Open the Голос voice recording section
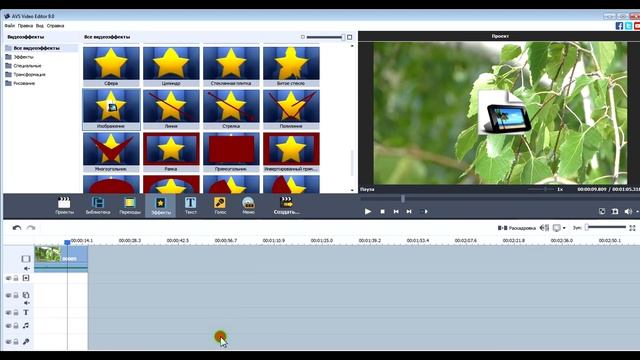Viewport: 640px width, 360px height. (220, 205)
